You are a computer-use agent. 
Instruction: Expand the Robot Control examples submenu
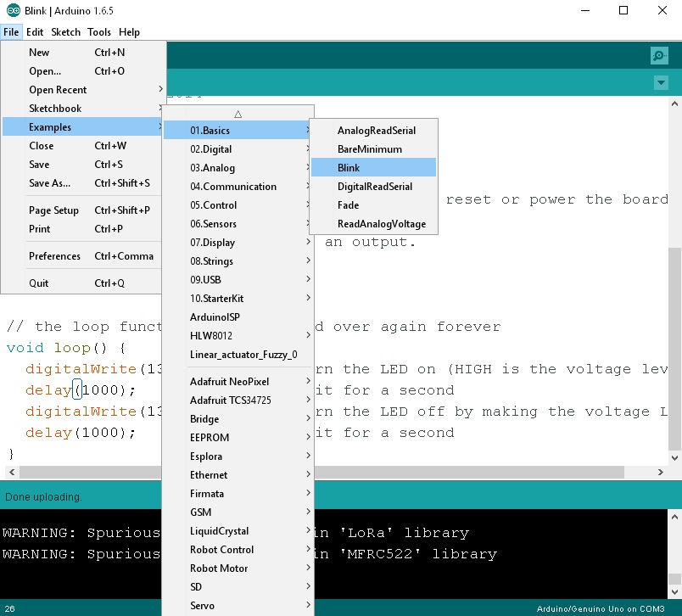tap(238, 551)
